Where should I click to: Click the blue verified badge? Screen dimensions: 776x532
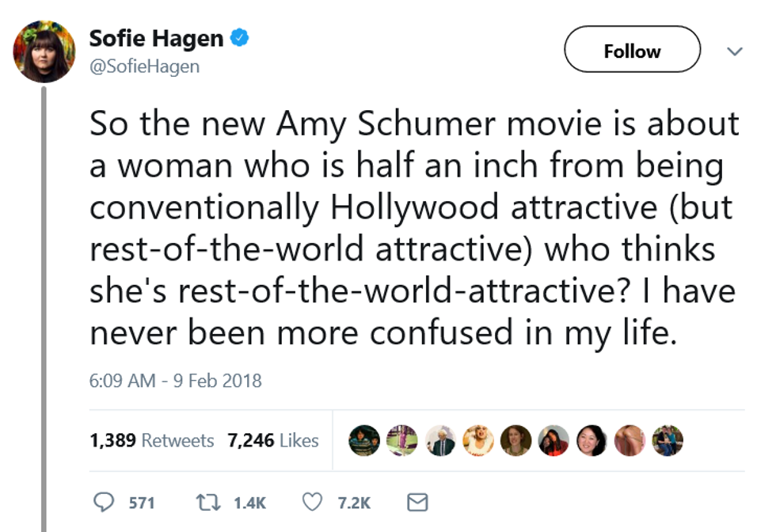(239, 37)
